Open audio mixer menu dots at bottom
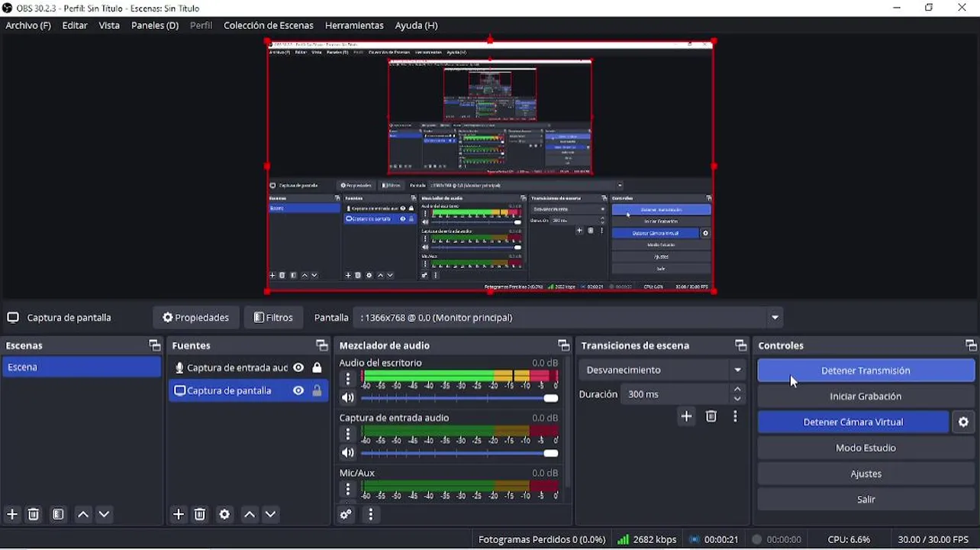Viewport: 980px width, 550px height. (x=370, y=515)
